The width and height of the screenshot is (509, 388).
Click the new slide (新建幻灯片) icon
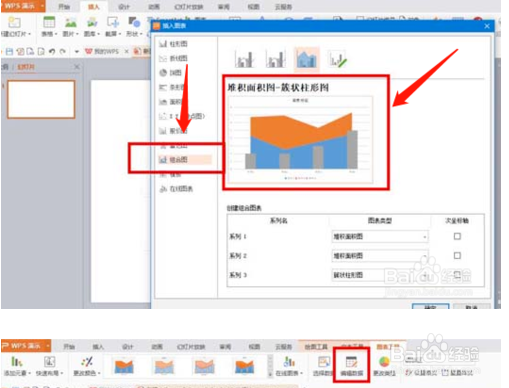tap(14, 22)
